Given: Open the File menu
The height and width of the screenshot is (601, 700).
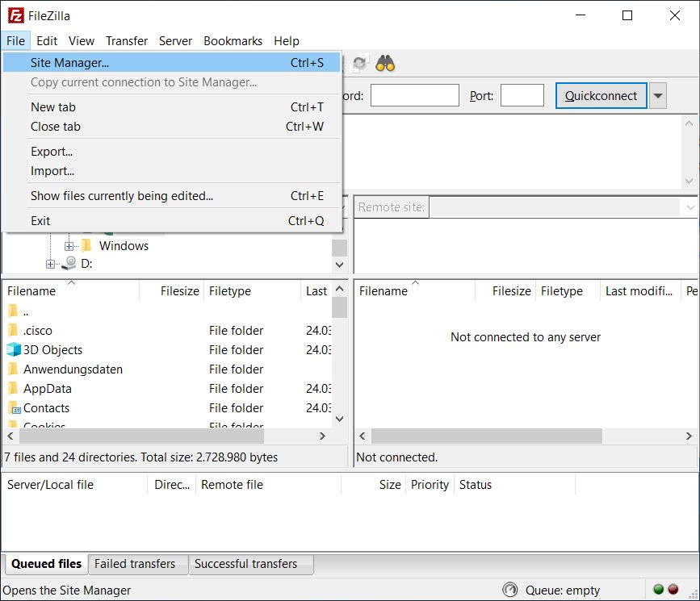Looking at the screenshot, I should (15, 41).
